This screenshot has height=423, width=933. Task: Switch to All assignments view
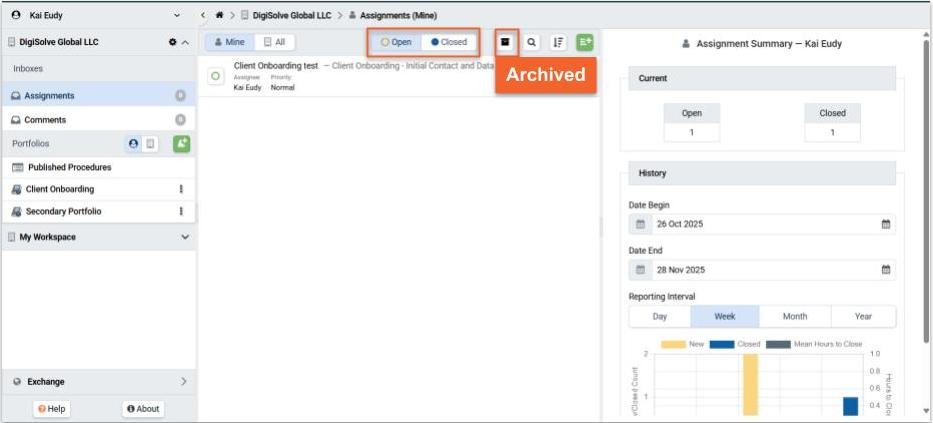tap(274, 42)
